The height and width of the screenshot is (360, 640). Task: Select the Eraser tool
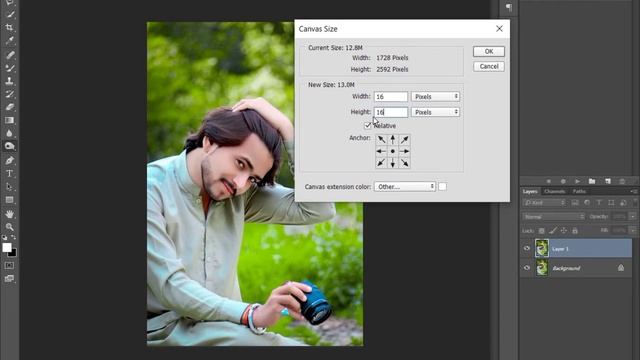[x=9, y=107]
